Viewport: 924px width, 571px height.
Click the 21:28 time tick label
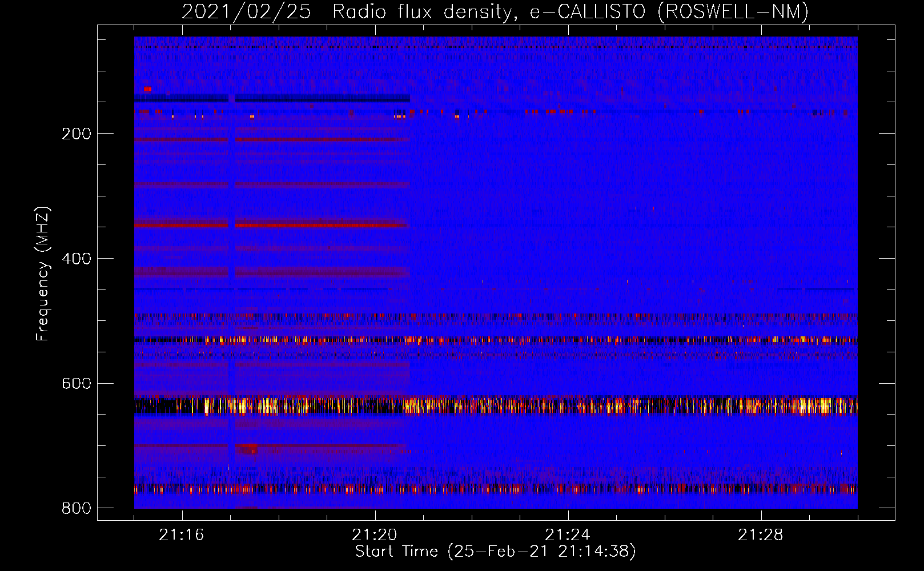pyautogui.click(x=761, y=535)
